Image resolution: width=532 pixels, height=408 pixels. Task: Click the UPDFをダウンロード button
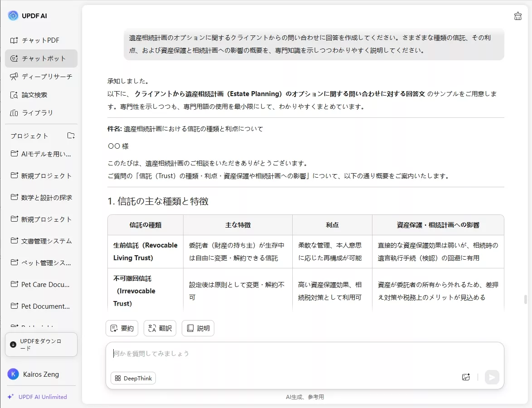pos(41,344)
